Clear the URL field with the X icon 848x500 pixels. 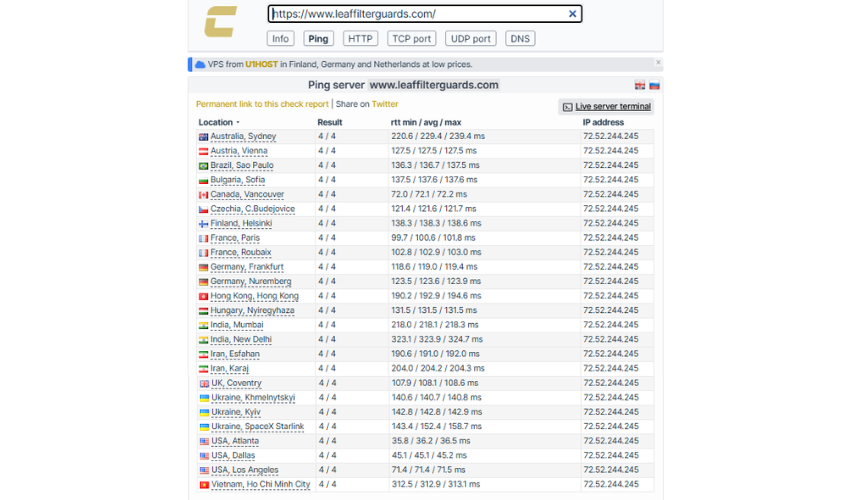[x=572, y=14]
